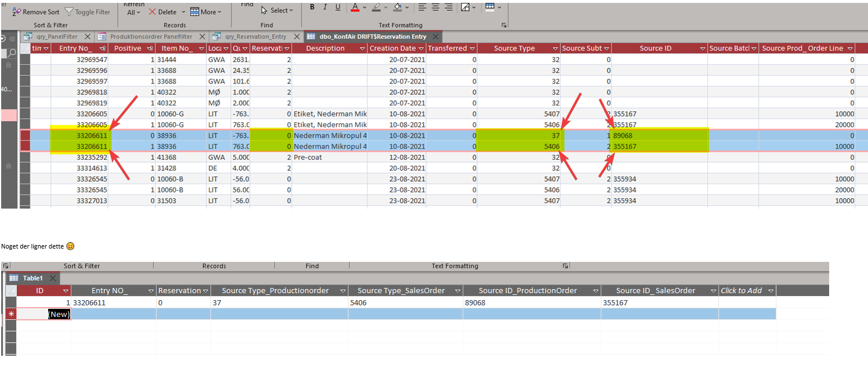Open the Font Color dropdown arrow
Viewport: 868px width, 365px height.
pyautogui.click(x=364, y=8)
